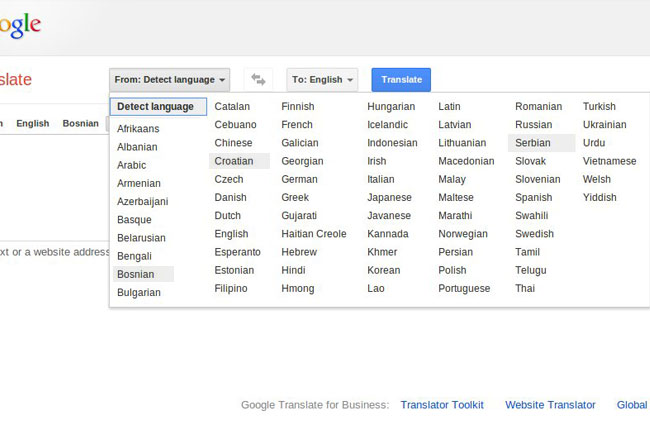Click the swap languages arrows icon
Screen dimensions: 650x428
click(x=258, y=80)
